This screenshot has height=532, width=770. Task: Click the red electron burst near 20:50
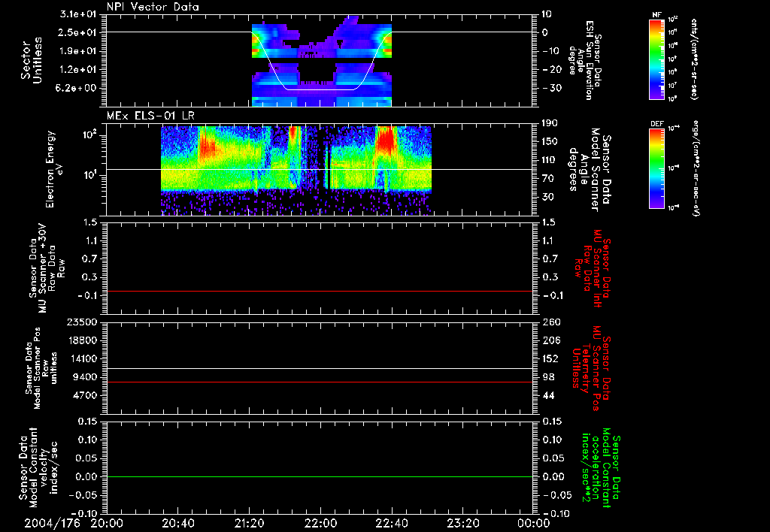click(207, 146)
